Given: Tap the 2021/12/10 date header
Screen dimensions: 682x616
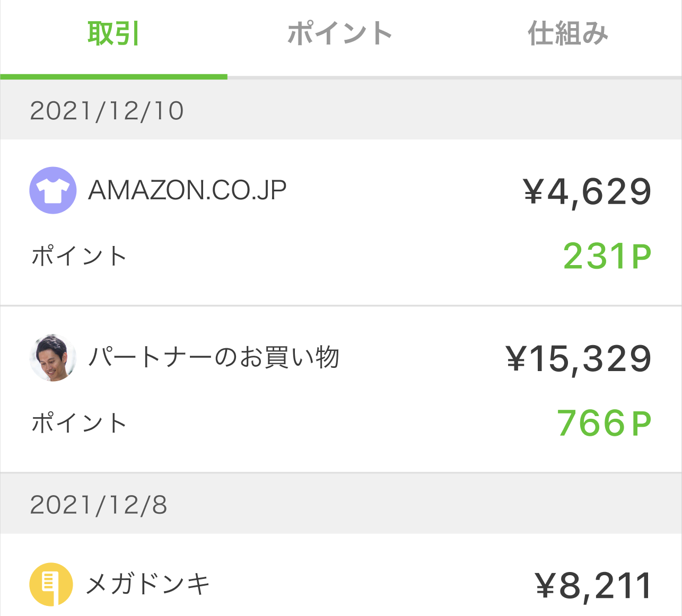Looking at the screenshot, I should click(x=107, y=111).
